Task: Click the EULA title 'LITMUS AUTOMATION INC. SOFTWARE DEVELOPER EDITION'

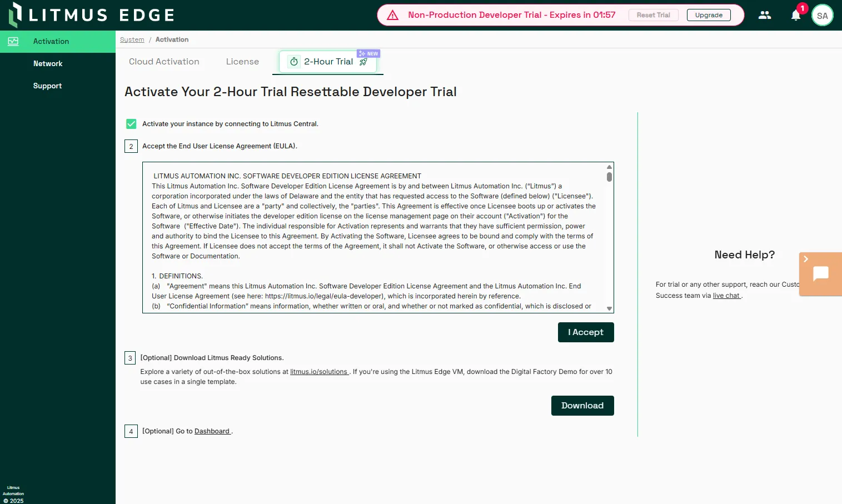Action: [287, 176]
